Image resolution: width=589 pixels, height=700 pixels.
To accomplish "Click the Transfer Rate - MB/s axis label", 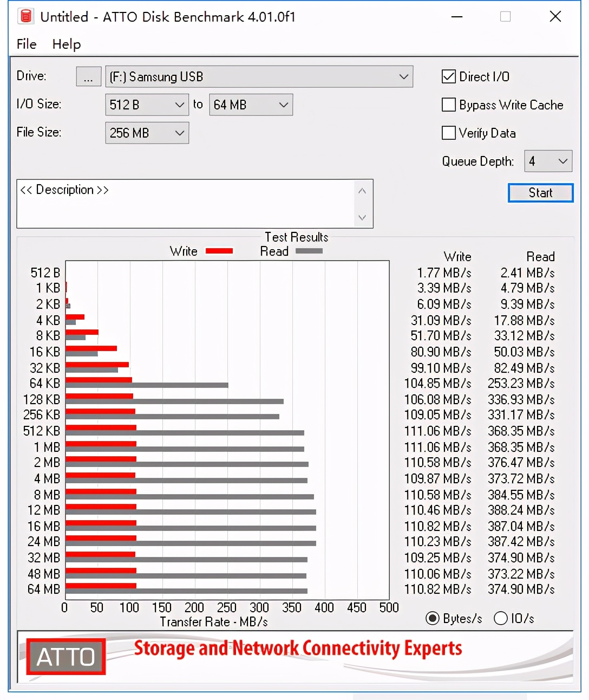I will (x=214, y=621).
